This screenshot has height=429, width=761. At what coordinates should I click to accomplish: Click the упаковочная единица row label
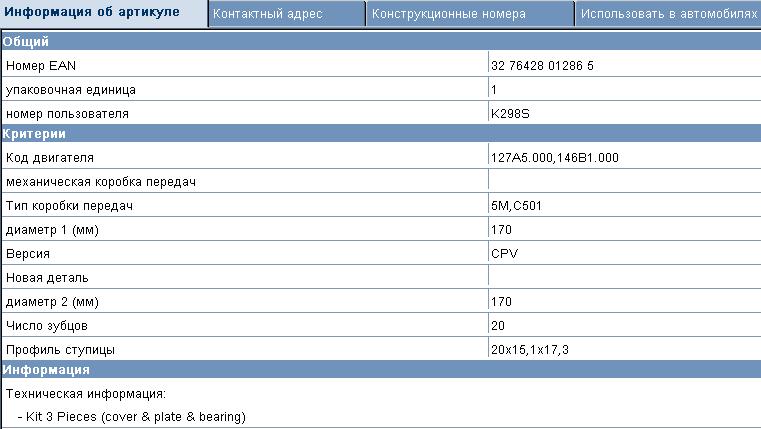click(x=70, y=90)
